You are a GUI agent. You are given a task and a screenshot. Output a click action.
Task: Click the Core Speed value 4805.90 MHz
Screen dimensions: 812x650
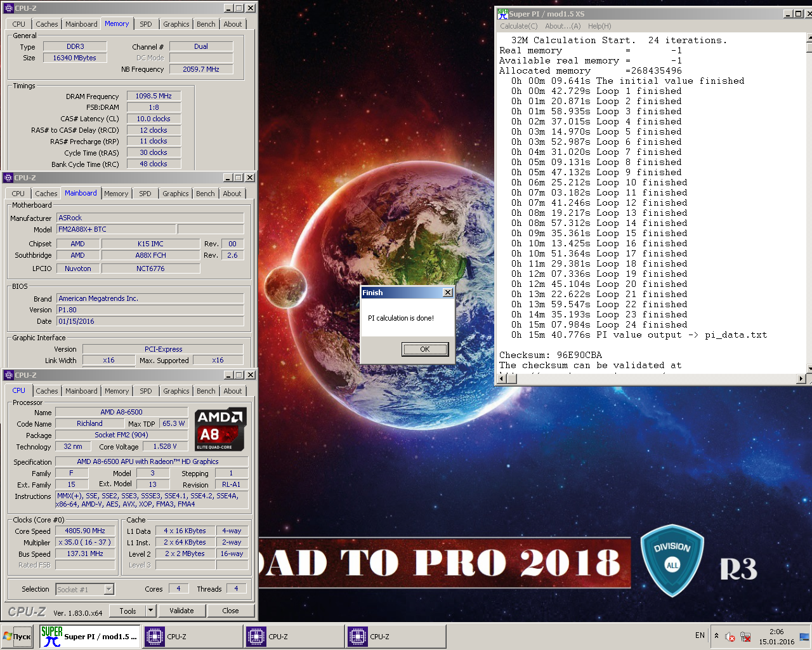(x=85, y=531)
